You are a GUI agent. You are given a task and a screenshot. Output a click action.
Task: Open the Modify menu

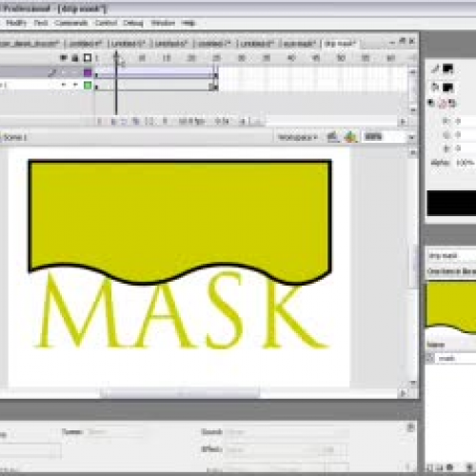pyautogui.click(x=16, y=23)
